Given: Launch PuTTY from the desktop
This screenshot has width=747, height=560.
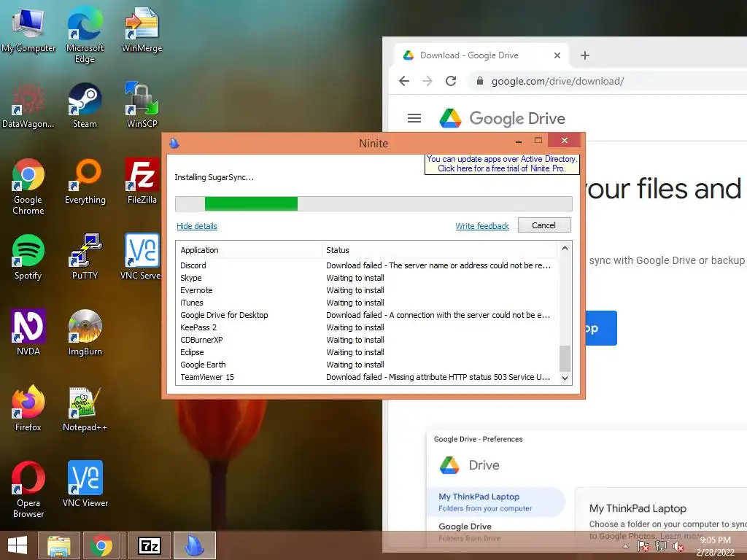Looking at the screenshot, I should (x=85, y=257).
